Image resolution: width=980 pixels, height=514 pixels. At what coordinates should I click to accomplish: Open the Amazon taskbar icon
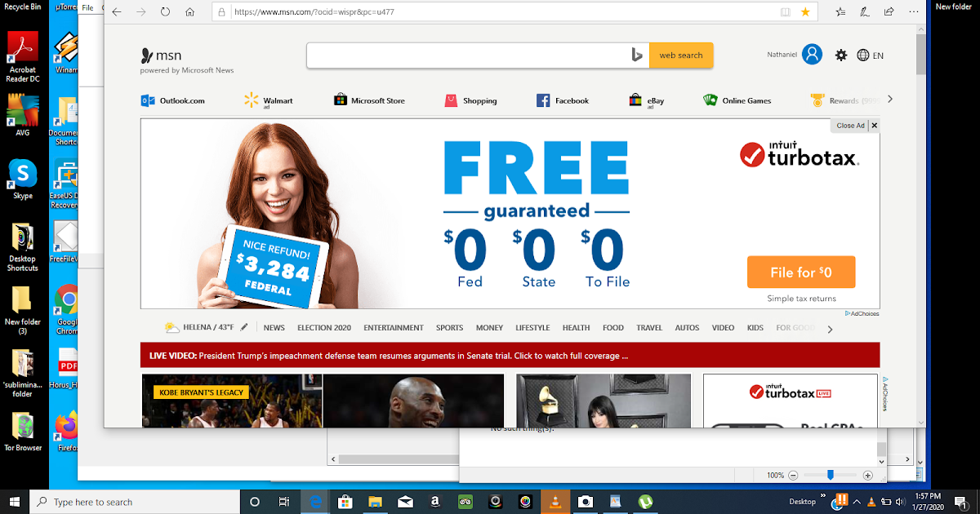point(434,502)
